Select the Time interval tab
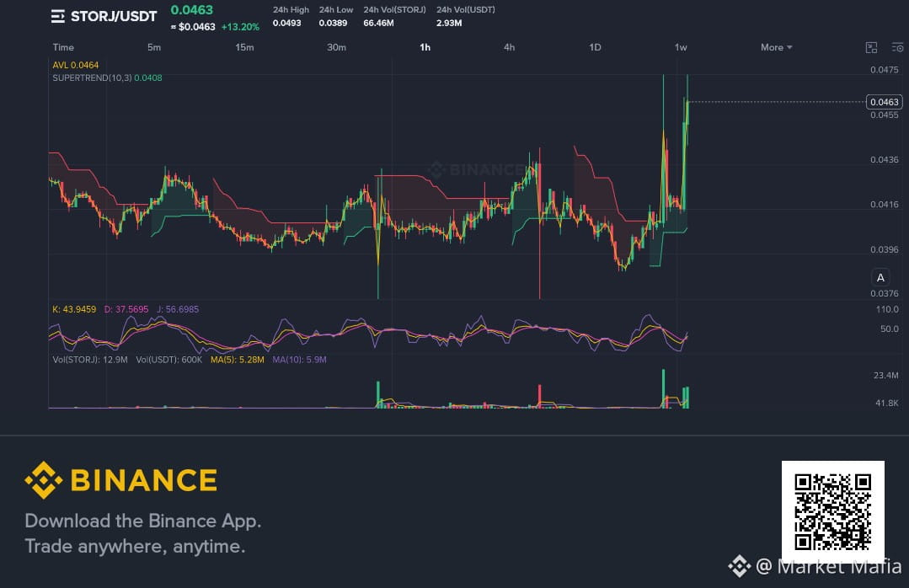 [x=63, y=47]
